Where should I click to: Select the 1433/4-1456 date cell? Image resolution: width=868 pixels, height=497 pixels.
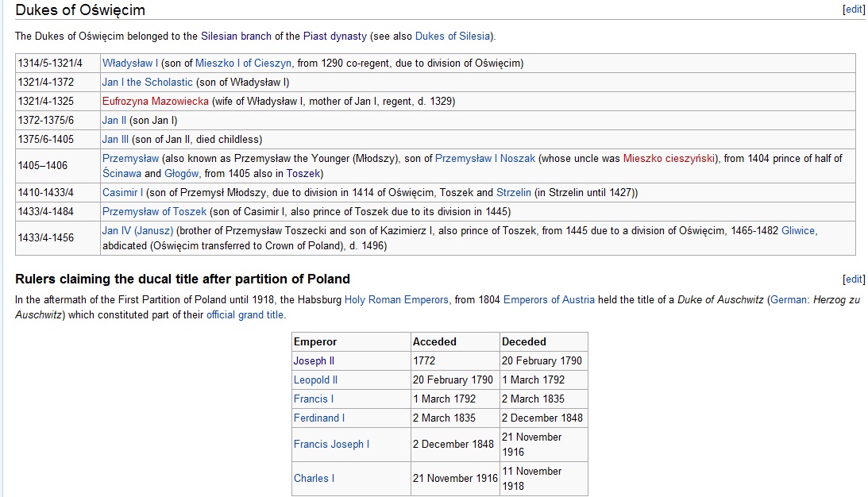tap(57, 237)
